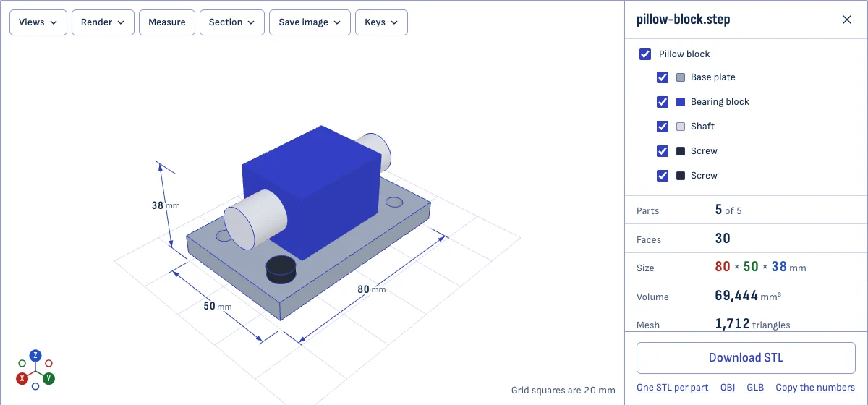Select the Shaft part label
868x405 pixels.
pos(702,127)
